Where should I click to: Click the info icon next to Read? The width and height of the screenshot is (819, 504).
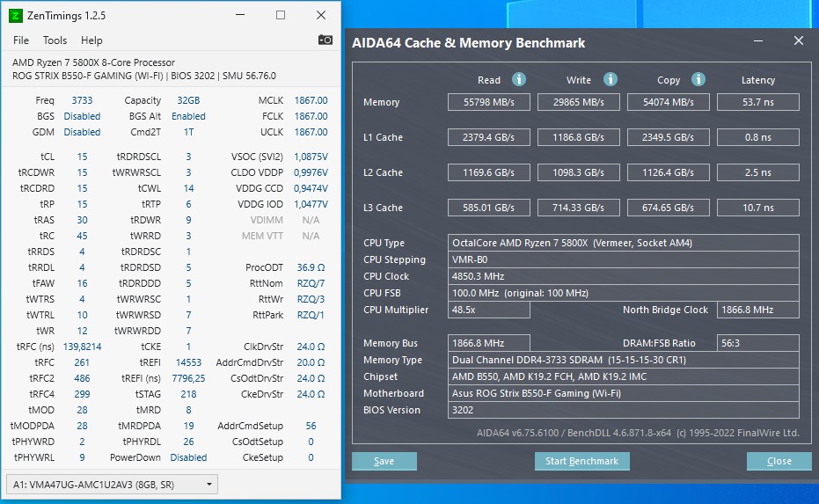click(x=519, y=79)
